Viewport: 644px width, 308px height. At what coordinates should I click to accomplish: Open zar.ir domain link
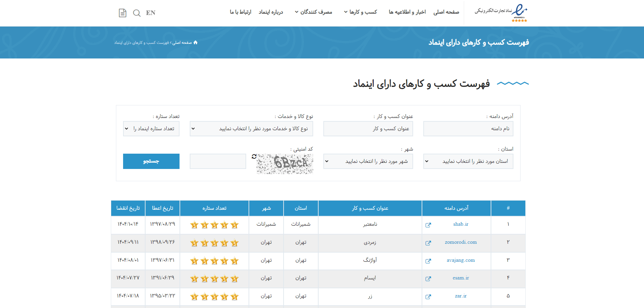click(x=461, y=296)
